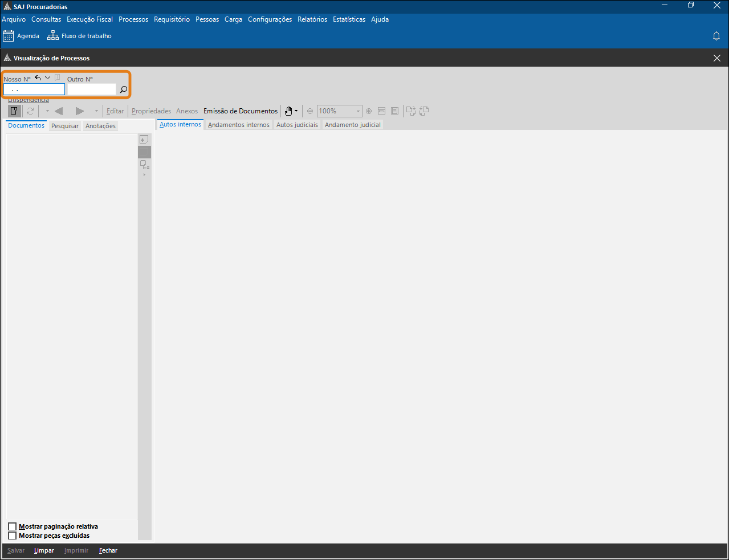Click the Outro Nº input field
729x560 pixels.
click(x=92, y=89)
